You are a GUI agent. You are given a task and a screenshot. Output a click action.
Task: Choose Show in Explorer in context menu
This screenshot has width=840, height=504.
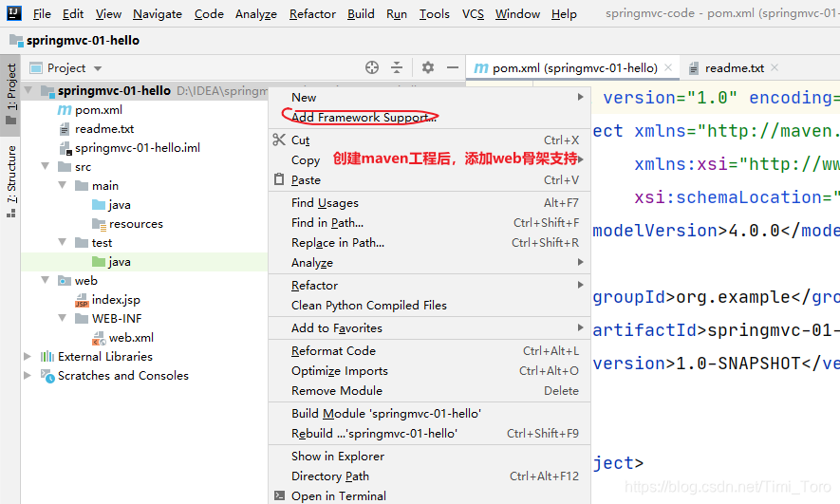click(x=429, y=456)
